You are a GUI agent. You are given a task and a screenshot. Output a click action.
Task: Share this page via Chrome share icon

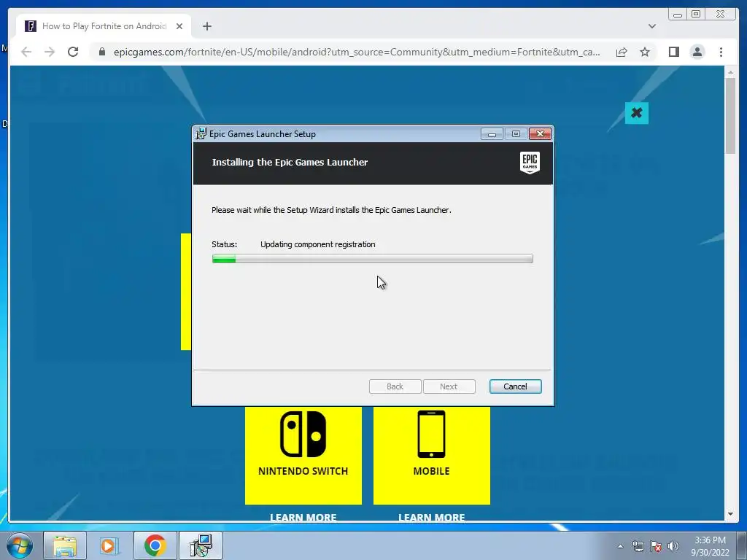(622, 52)
